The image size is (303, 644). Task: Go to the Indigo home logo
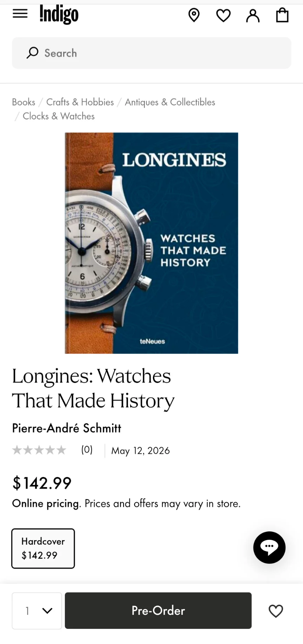[x=59, y=14]
